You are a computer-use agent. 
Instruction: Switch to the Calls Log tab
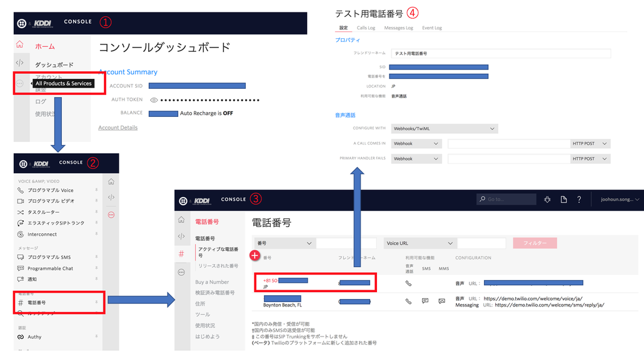[x=366, y=28]
